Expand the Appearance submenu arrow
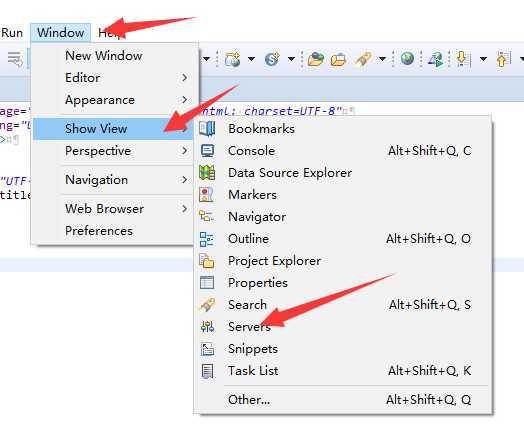524x425 pixels. 184,100
